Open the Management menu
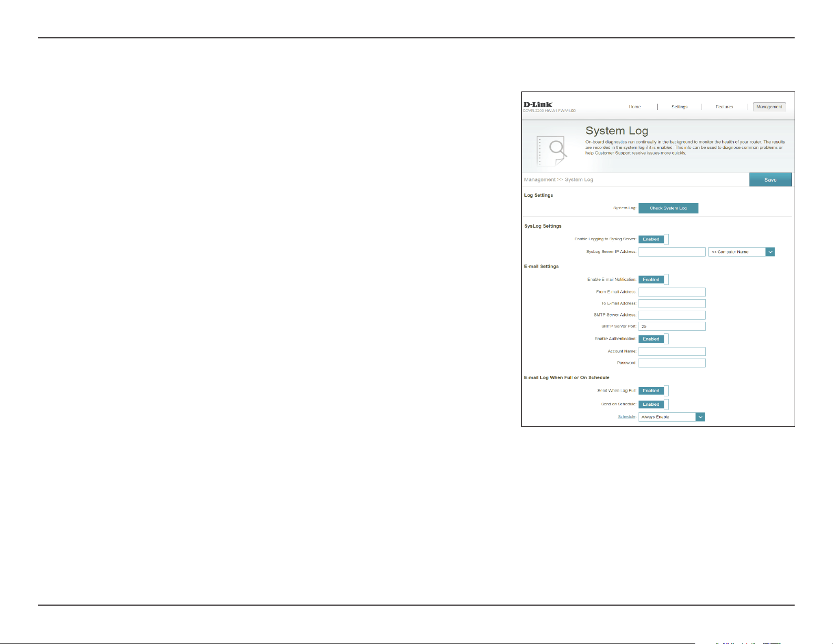833x644 pixels. pos(769,107)
